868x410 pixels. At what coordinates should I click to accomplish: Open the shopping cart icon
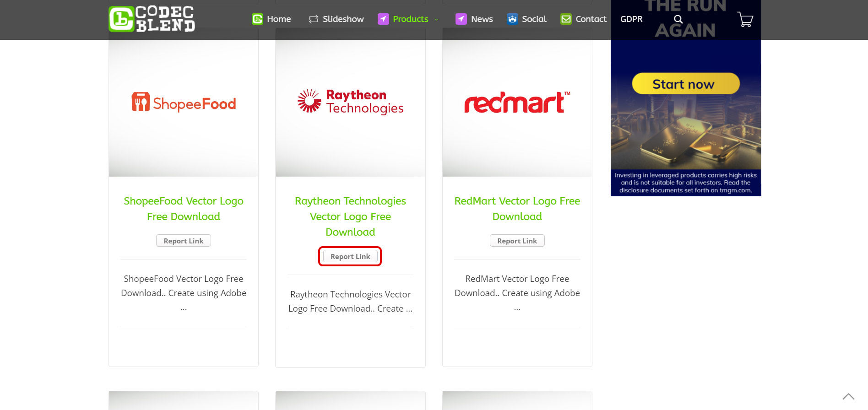click(x=745, y=19)
